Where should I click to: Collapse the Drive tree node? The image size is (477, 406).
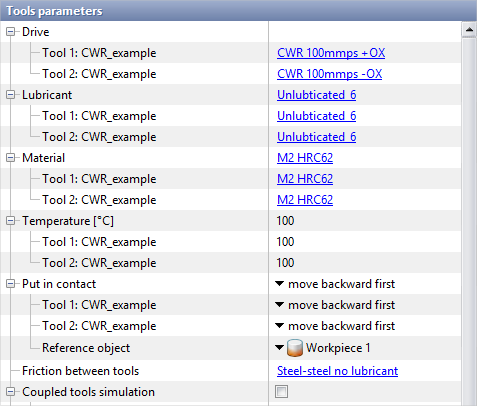click(x=11, y=32)
